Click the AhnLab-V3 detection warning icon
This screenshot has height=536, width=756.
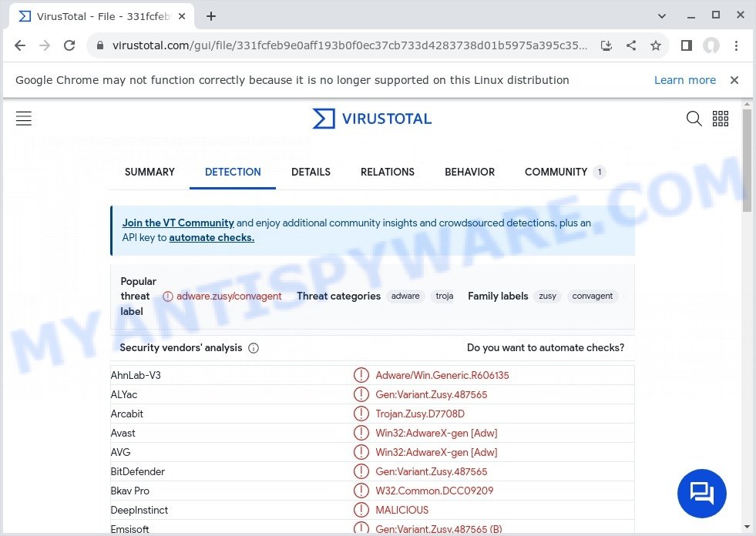(x=361, y=375)
